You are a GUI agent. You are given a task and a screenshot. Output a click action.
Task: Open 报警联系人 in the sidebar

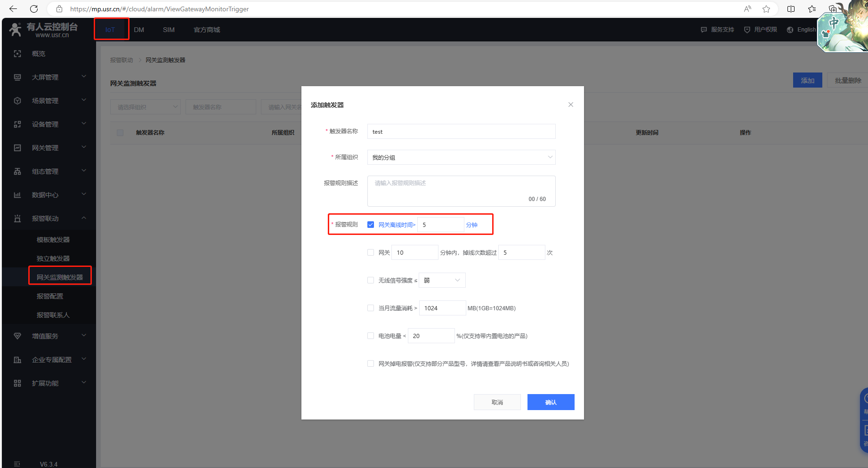[53, 315]
